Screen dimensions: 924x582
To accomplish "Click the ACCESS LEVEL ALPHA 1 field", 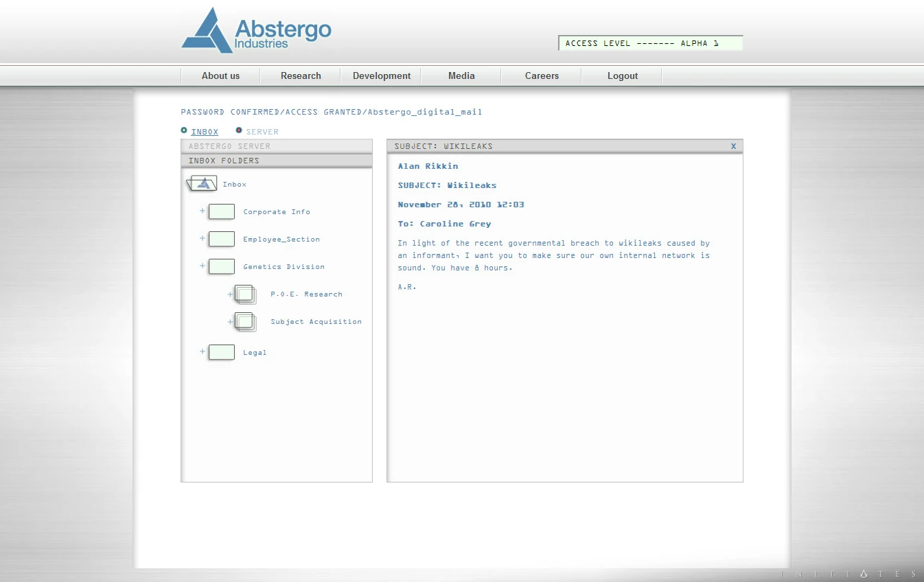I will 651,43.
